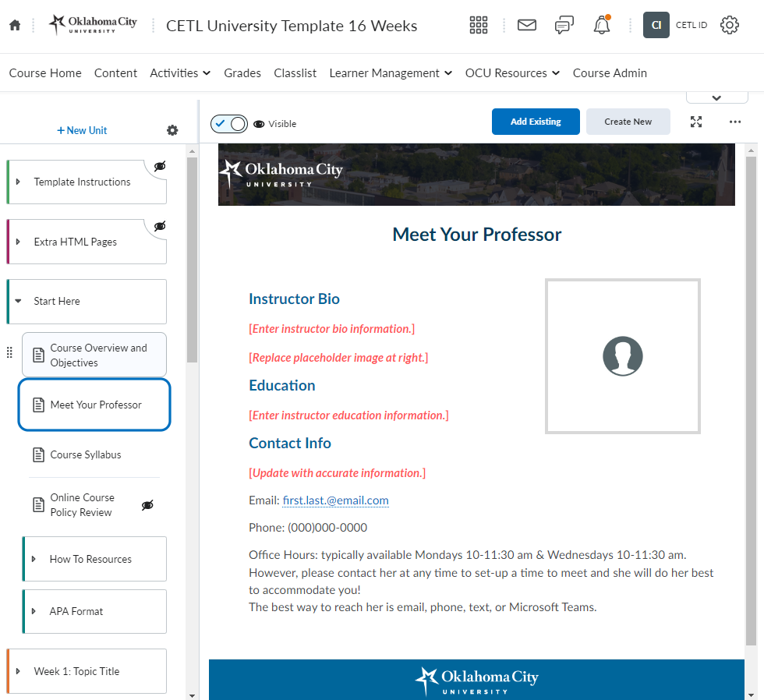Go to Course Admin

click(x=610, y=73)
